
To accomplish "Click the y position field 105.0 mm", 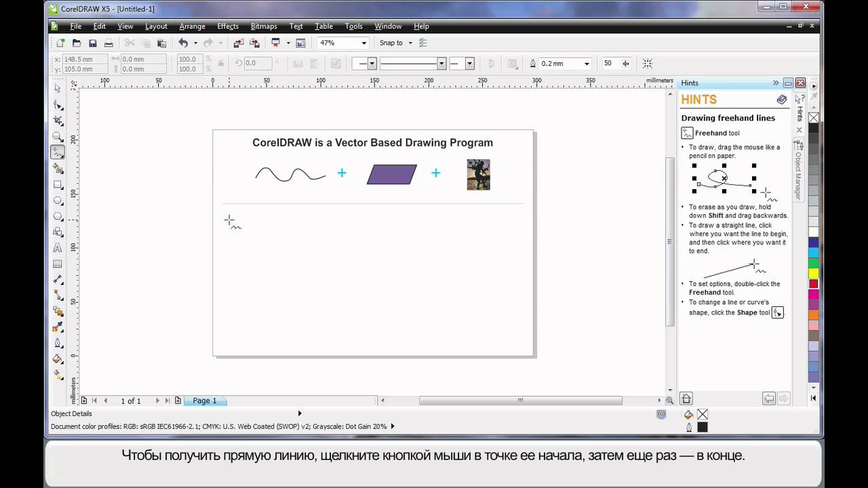I will (x=85, y=69).
